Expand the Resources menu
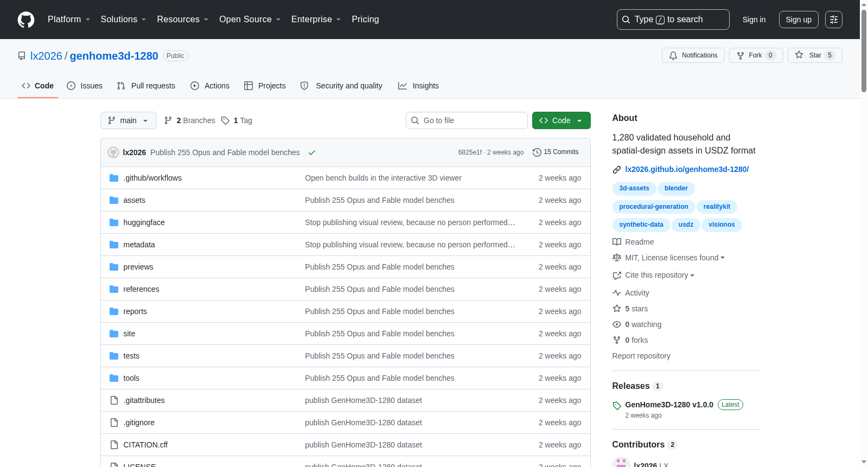Screen dimensions: 868x467 click(x=183, y=20)
